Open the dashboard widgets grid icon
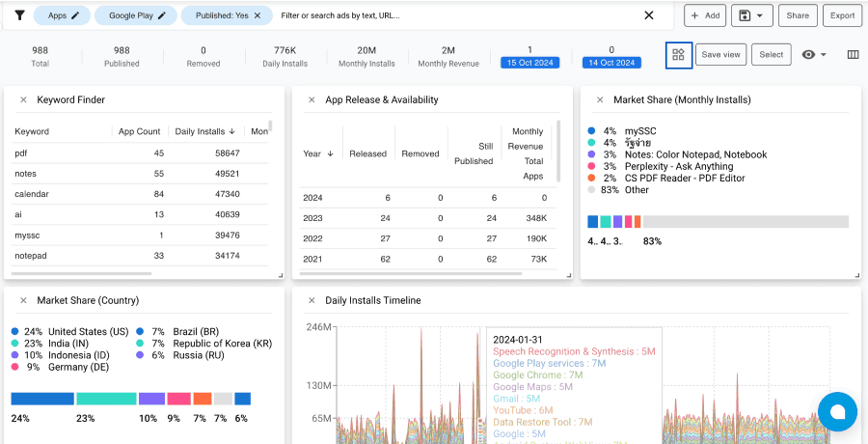The height and width of the screenshot is (444, 868). tap(678, 55)
